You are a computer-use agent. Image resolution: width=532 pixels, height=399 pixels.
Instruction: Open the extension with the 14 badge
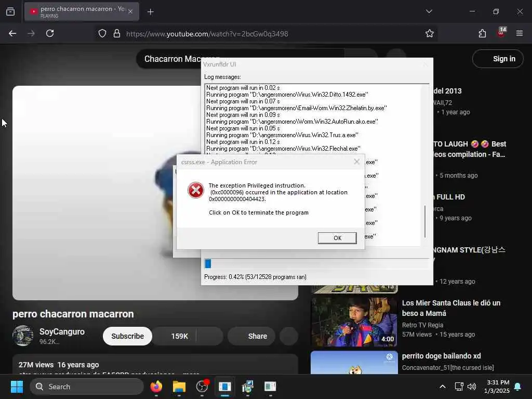click(501, 32)
